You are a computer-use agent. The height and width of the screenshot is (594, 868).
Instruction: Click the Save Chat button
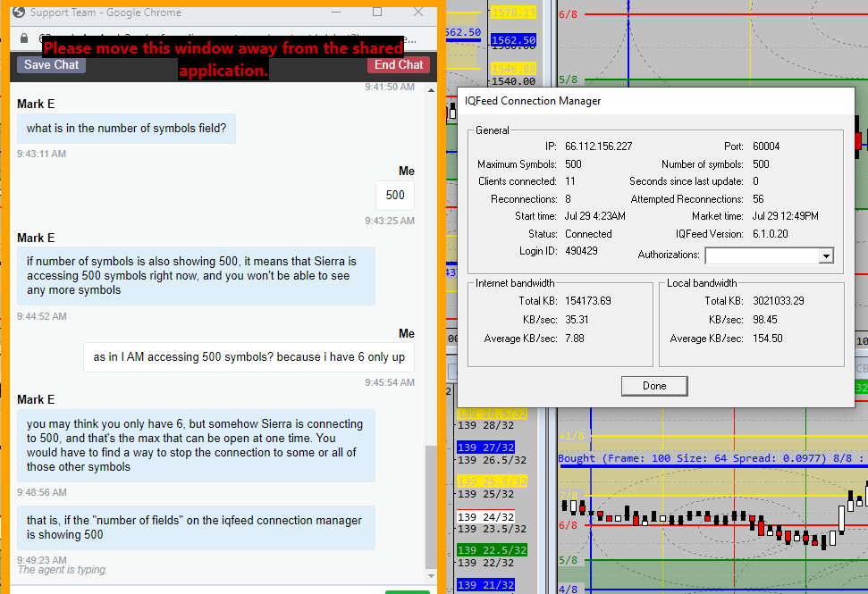(x=52, y=64)
